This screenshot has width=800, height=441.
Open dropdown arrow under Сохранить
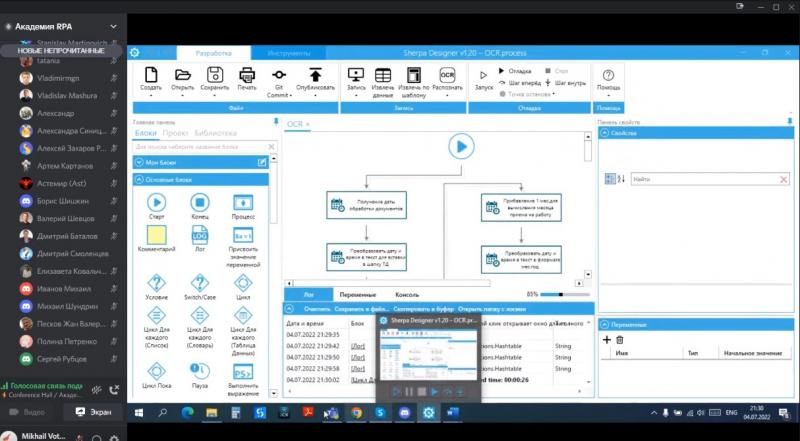(x=215, y=95)
